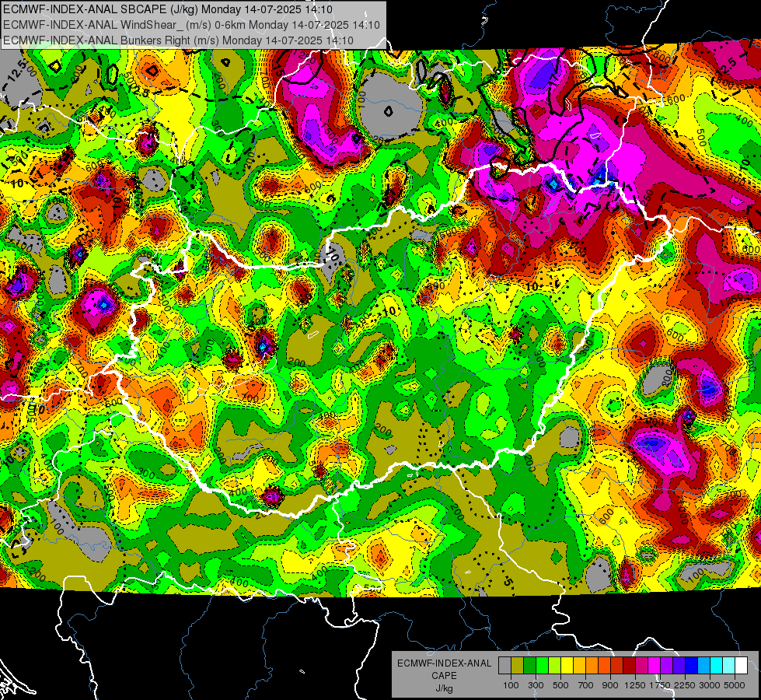Viewport: 761px width, 700px height.
Task: Click the 100 value under the legend
Action: [x=511, y=685]
